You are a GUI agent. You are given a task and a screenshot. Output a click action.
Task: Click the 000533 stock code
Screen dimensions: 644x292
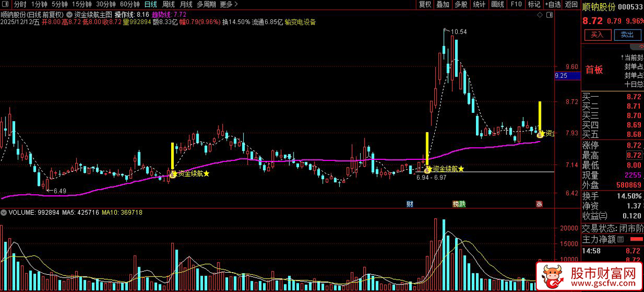(631, 7)
